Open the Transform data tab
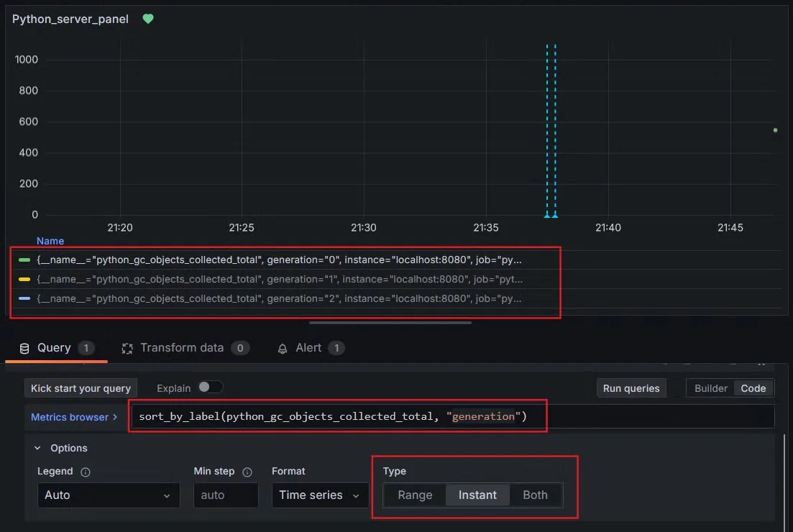The height and width of the screenshot is (532, 793). click(x=185, y=349)
